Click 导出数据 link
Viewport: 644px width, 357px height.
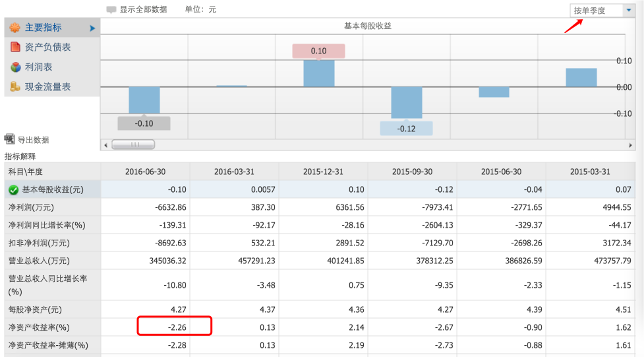[33, 140]
